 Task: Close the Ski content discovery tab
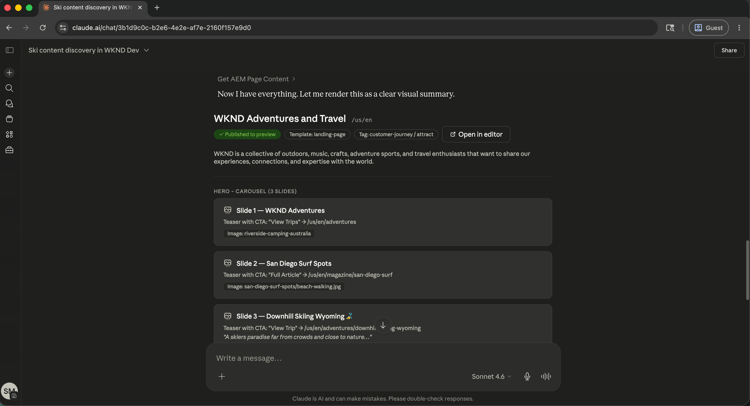pos(140,8)
